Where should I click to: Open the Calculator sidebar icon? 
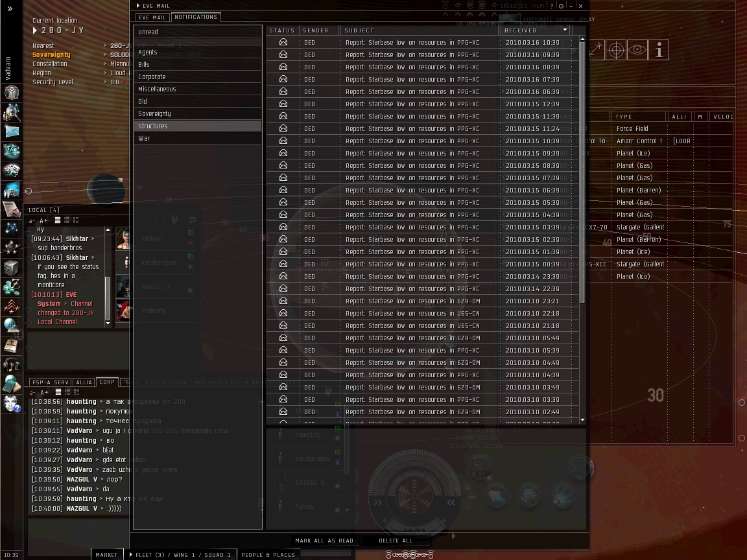pos(12,384)
